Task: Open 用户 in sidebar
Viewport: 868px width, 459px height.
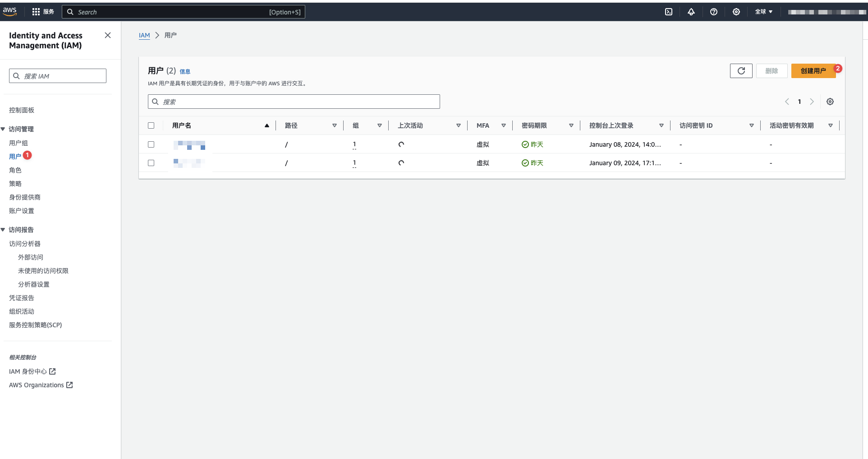Action: (15, 157)
